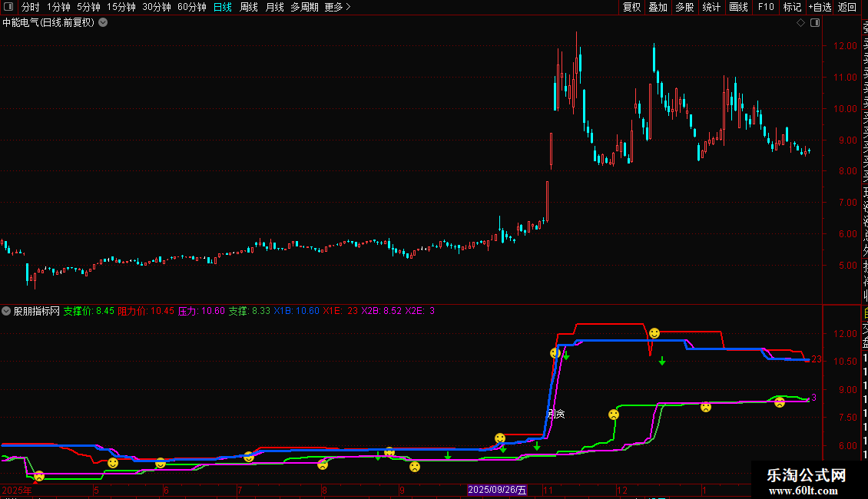Click the 股朋指标网 indicator name
868x499 pixels.
[37, 311]
